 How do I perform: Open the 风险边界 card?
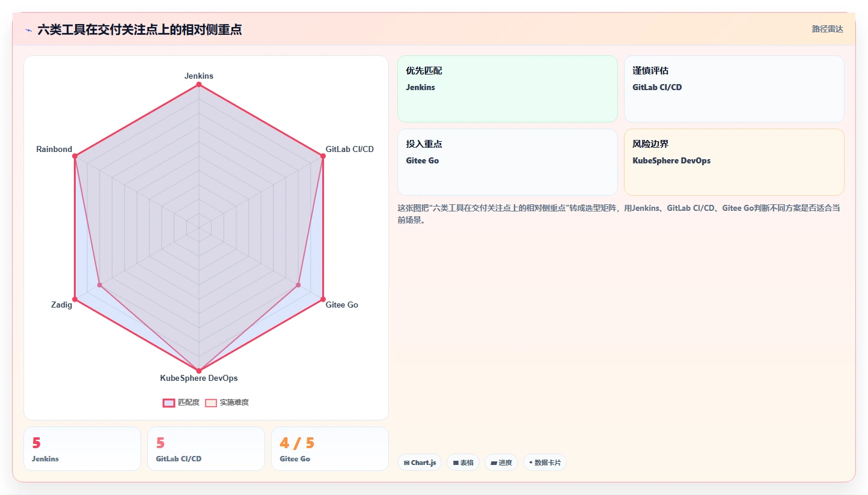[x=734, y=162]
